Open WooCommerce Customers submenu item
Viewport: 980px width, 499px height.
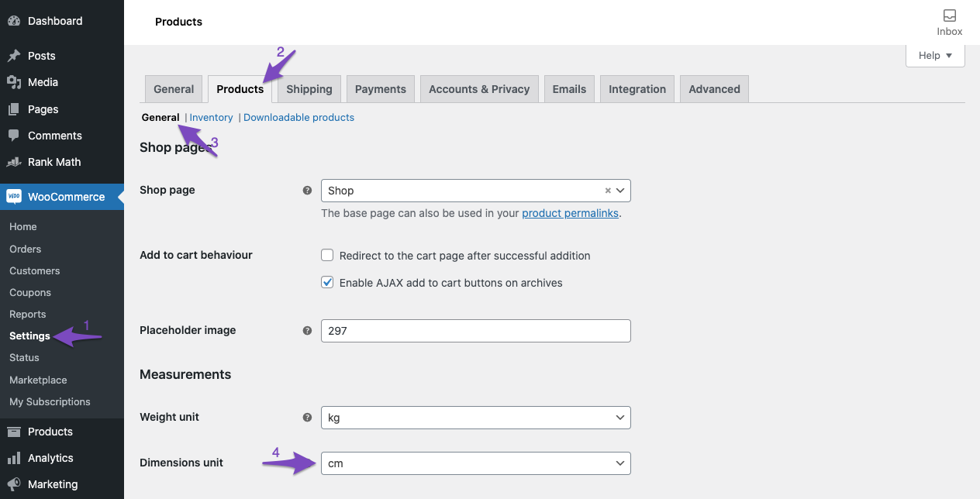click(x=35, y=271)
